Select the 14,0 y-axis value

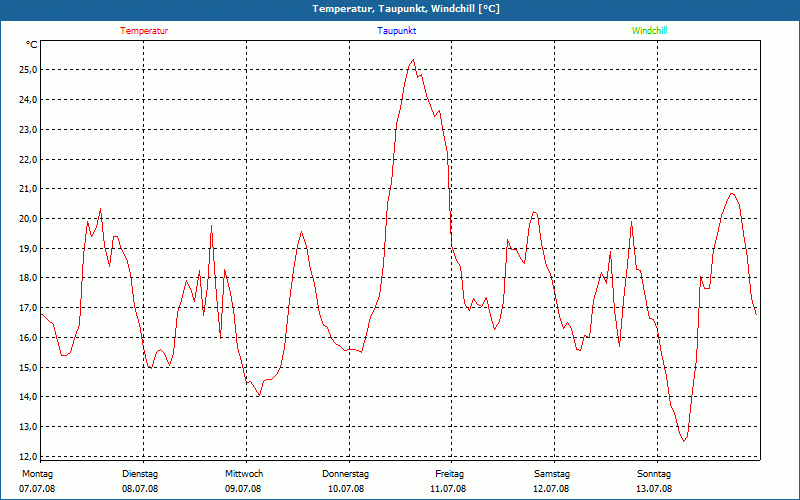tap(29, 397)
